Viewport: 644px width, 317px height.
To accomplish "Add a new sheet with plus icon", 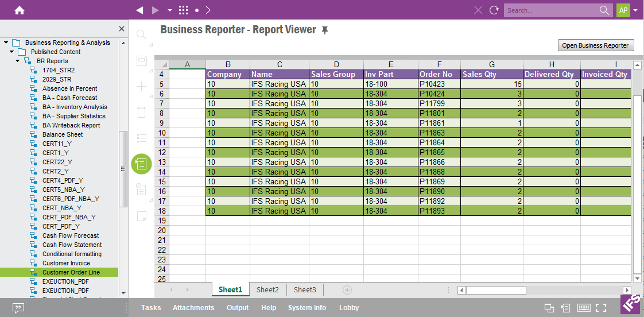I will [347, 290].
